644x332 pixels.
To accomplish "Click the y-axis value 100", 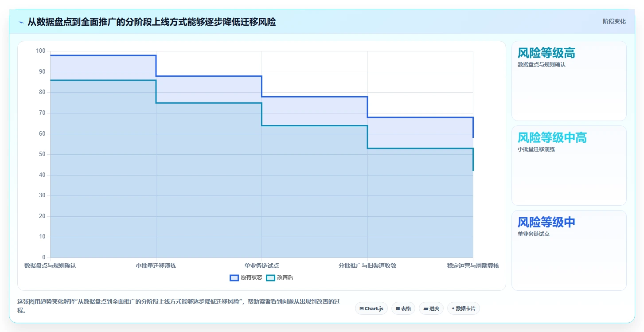I will pyautogui.click(x=41, y=51).
